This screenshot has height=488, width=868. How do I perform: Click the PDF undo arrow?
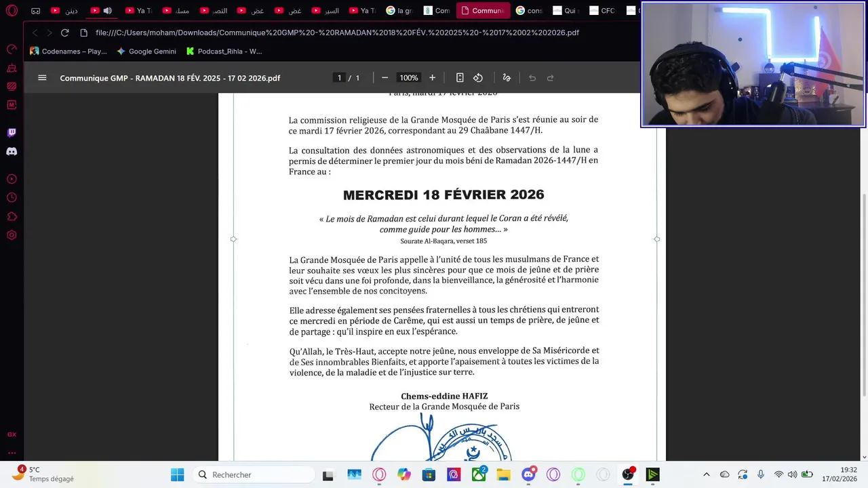(x=532, y=78)
